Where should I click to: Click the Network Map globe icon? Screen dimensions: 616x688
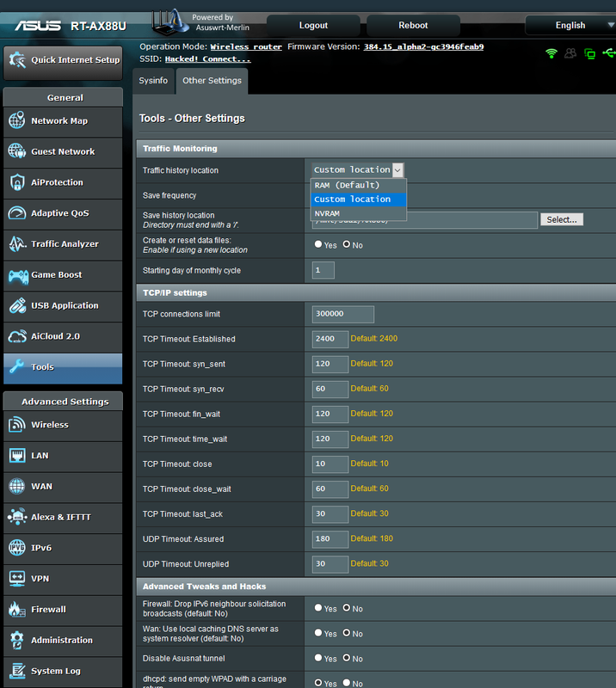[x=17, y=120]
